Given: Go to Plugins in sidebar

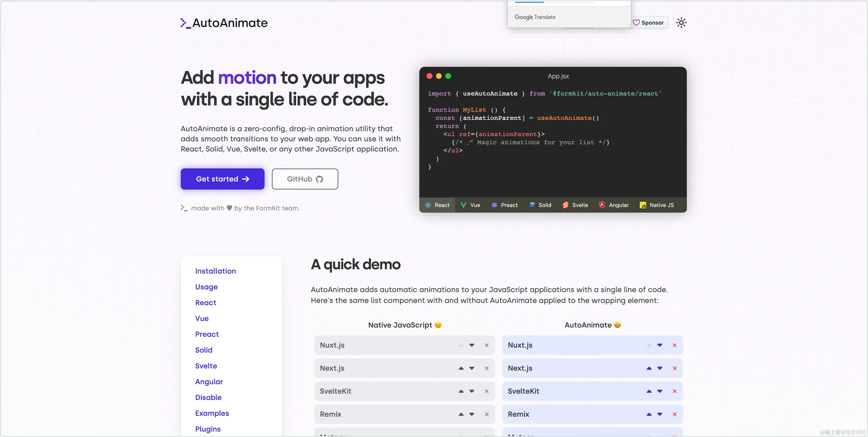Looking at the screenshot, I should point(208,429).
